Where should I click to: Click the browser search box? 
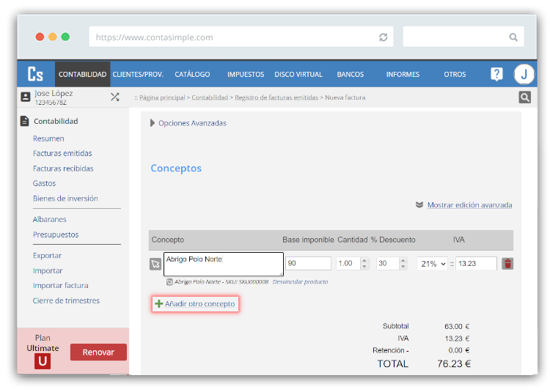click(463, 37)
